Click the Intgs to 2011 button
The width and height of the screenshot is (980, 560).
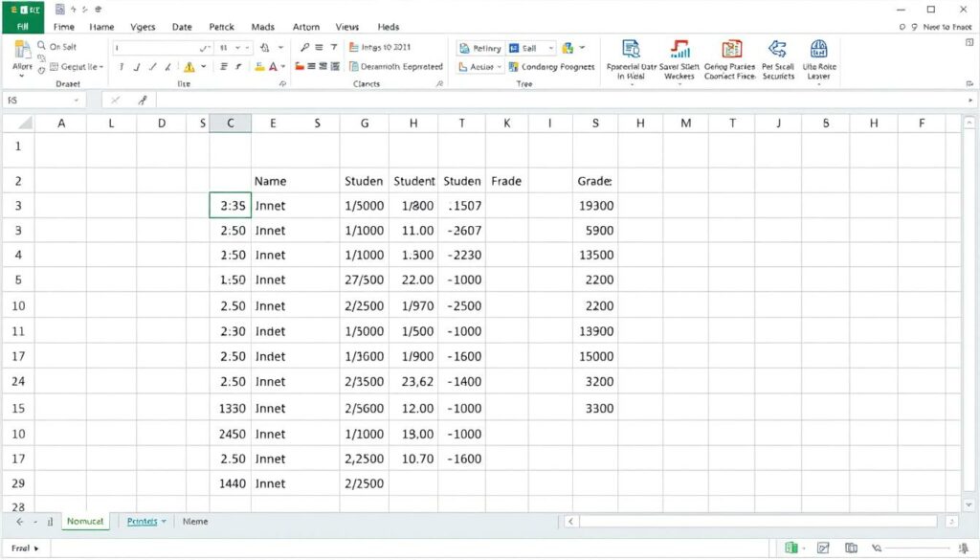[x=380, y=47]
